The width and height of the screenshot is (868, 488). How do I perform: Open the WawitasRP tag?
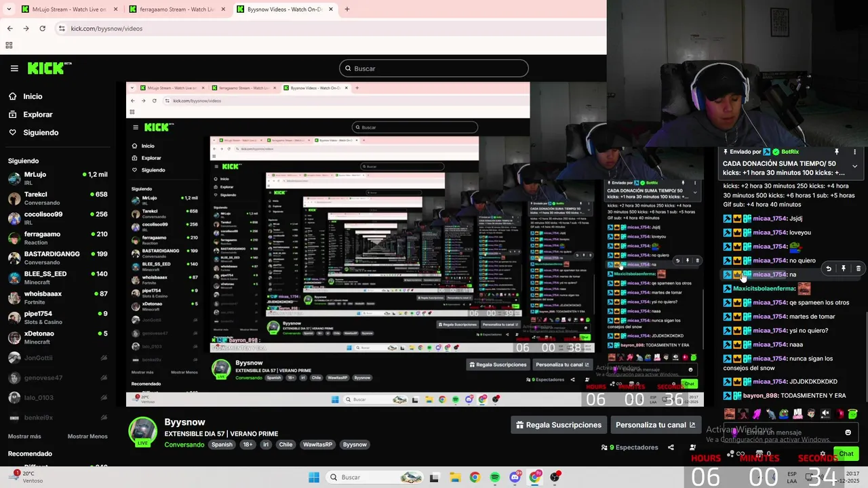[317, 445]
